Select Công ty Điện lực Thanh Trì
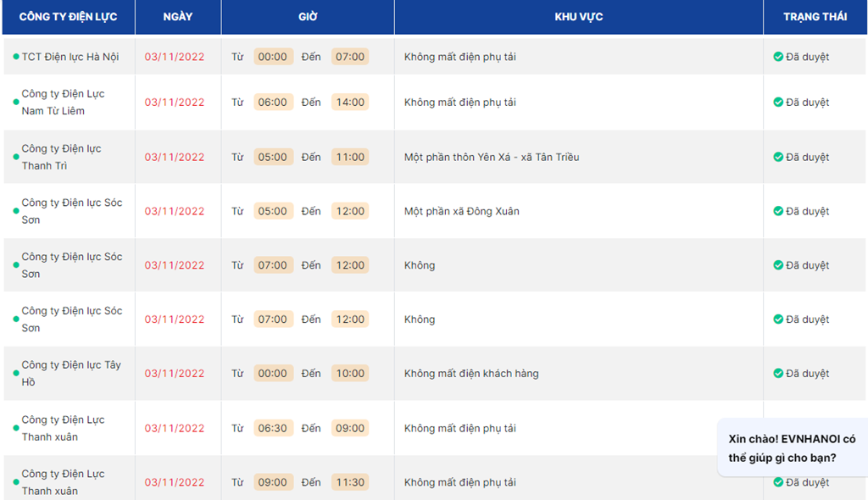 tap(61, 157)
